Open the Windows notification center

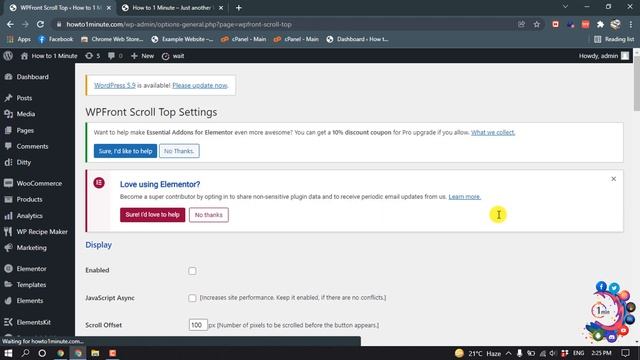click(625, 353)
